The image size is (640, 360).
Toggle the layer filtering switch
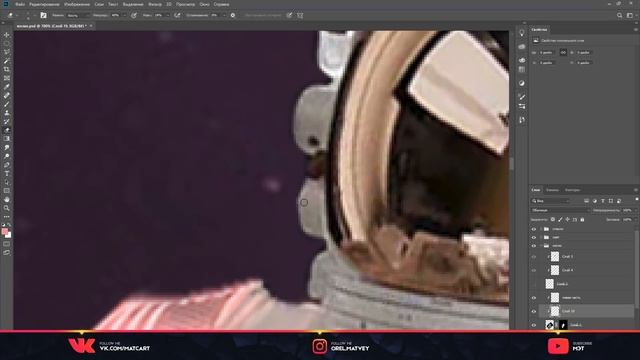tap(636, 200)
